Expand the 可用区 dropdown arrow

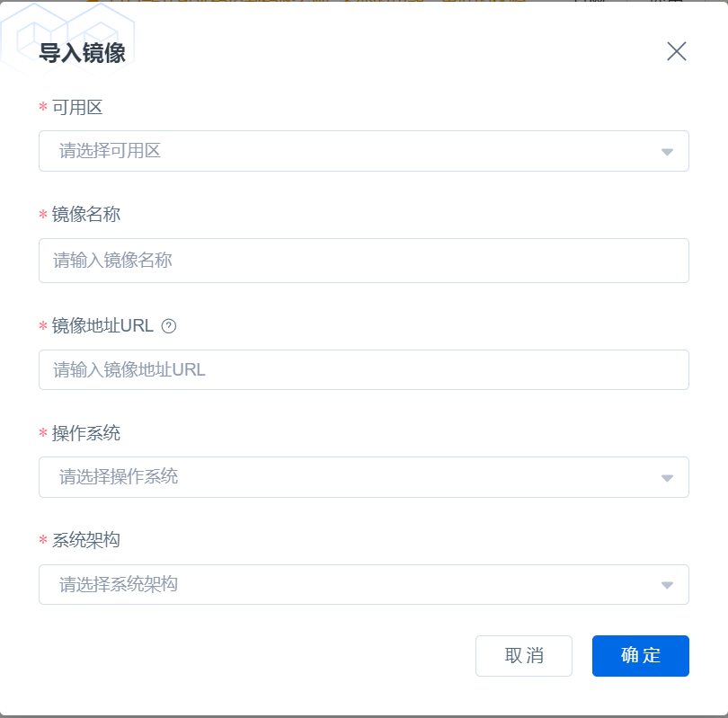coord(667,152)
